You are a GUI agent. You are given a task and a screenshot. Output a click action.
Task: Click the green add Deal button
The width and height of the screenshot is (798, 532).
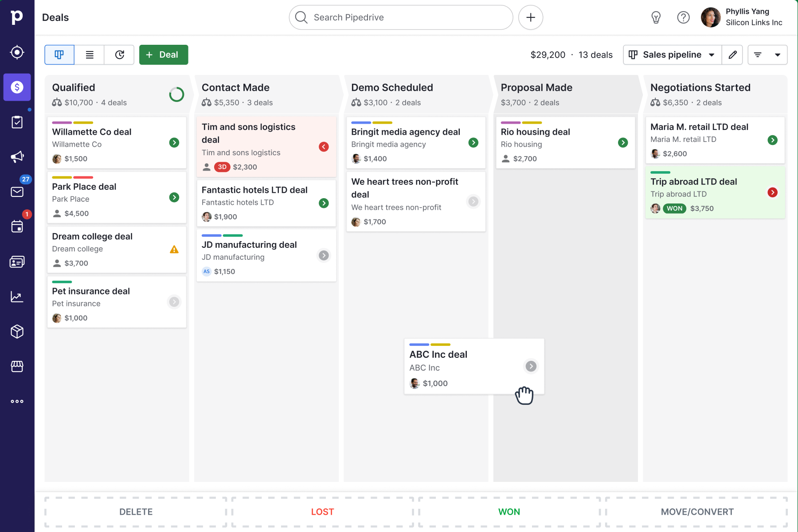(164, 55)
